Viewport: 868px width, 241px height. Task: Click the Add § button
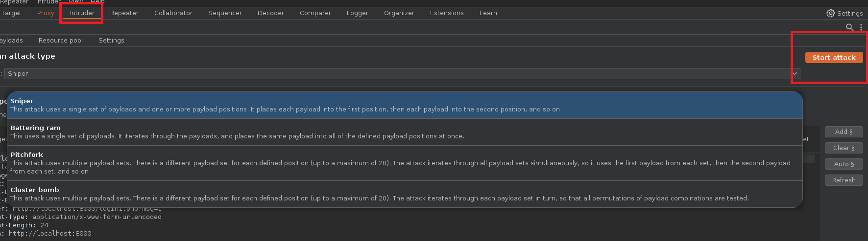(x=844, y=132)
